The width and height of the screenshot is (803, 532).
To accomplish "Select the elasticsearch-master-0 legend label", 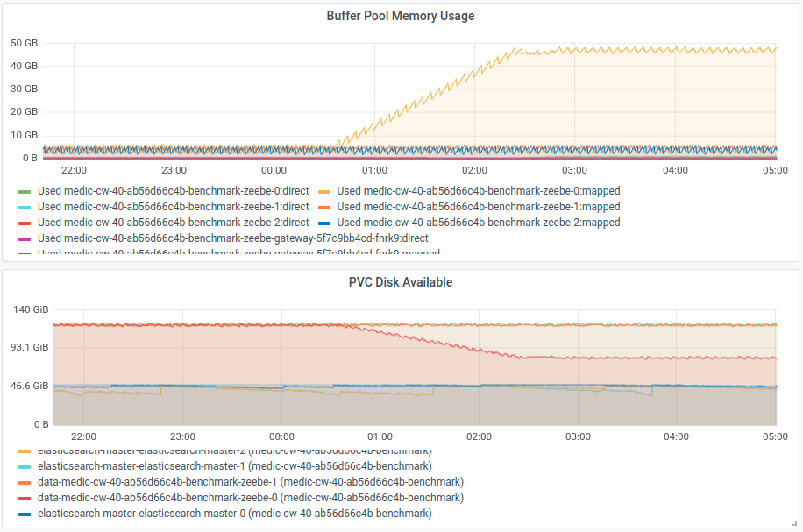I will (x=235, y=514).
